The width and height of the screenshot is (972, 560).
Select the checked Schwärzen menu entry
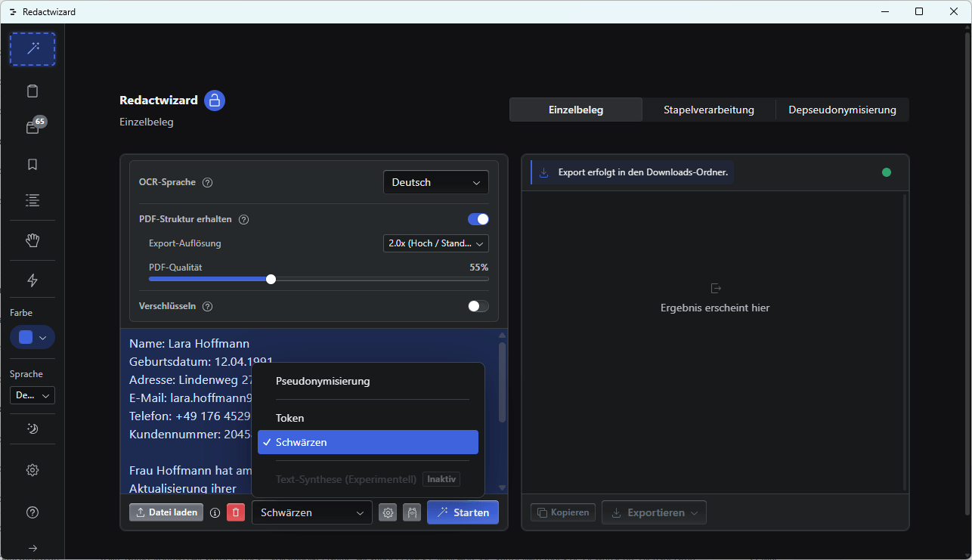tap(368, 442)
